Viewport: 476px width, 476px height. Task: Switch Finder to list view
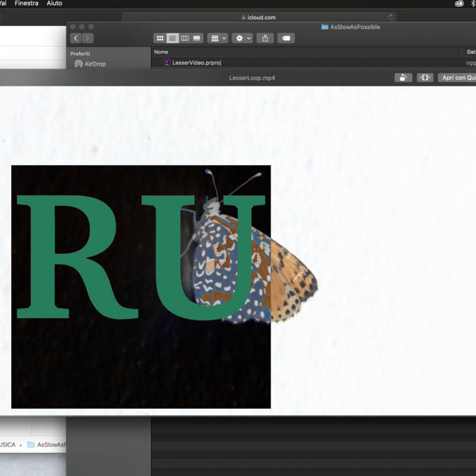172,38
